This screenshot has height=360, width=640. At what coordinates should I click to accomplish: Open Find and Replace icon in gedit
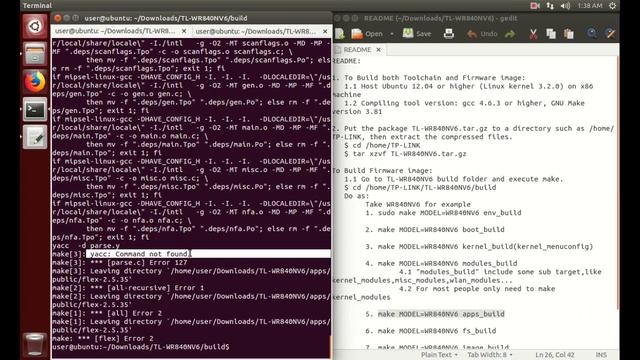[x=610, y=34]
